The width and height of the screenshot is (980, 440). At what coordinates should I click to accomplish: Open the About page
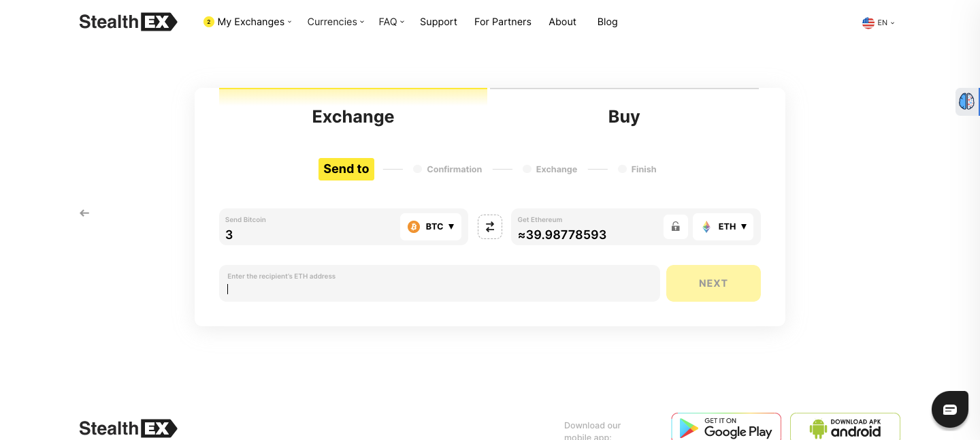click(562, 22)
